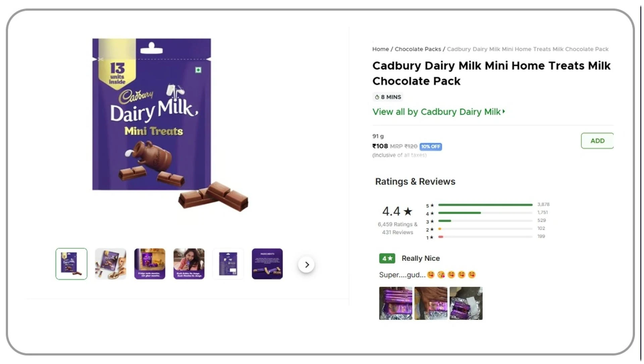This screenshot has height=364, width=644.
Task: Click the 2-star row star icon
Action: point(432,230)
